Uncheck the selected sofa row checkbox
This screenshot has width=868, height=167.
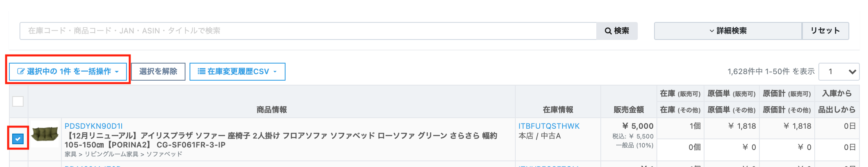tap(18, 139)
